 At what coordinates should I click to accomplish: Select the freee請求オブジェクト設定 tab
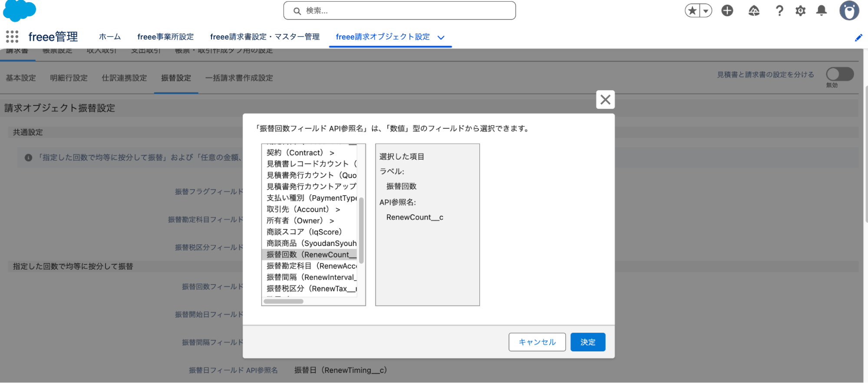click(x=383, y=37)
